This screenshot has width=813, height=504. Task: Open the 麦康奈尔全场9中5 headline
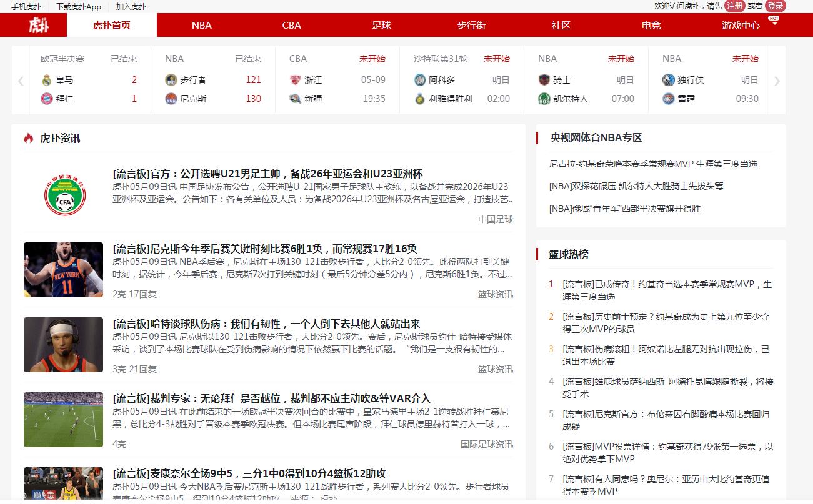click(249, 473)
